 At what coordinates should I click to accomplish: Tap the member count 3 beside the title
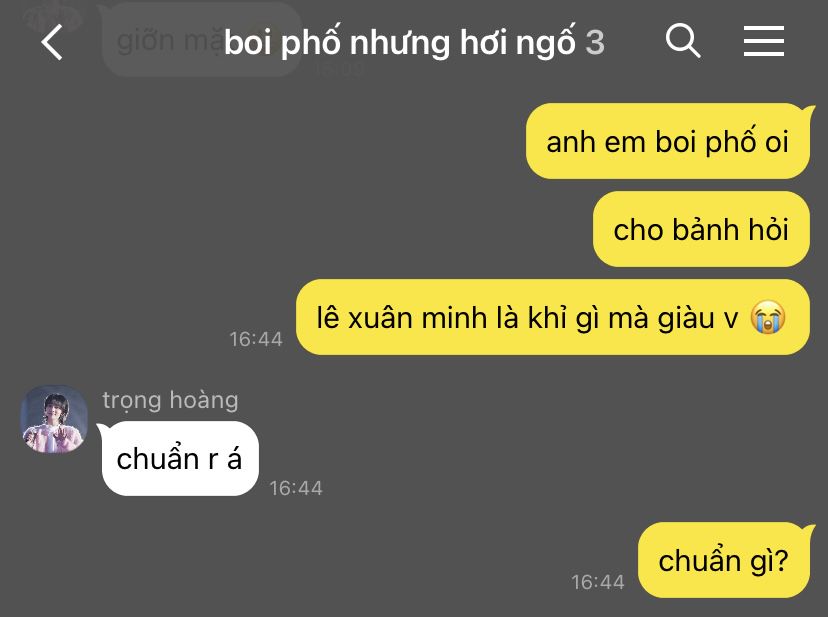pos(595,42)
